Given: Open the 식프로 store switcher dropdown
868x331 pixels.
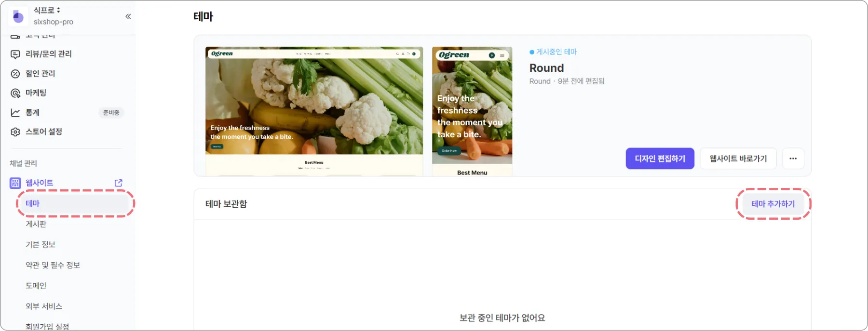Looking at the screenshot, I should (x=47, y=10).
